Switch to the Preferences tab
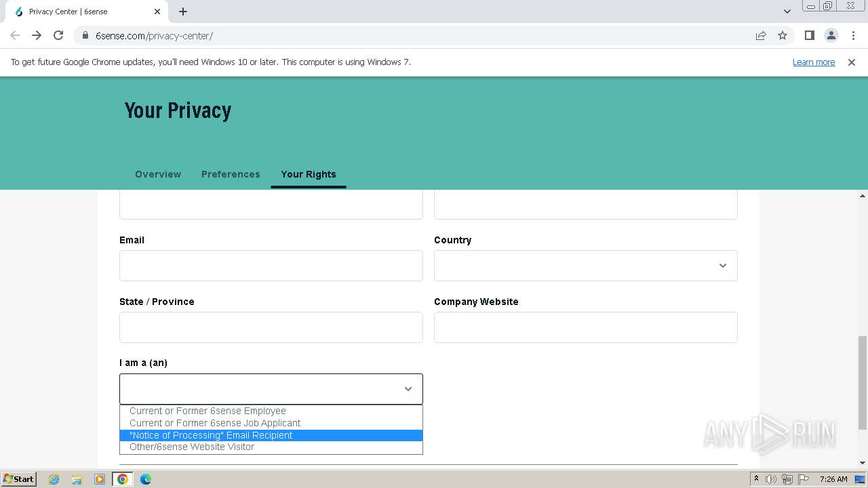This screenshot has width=868, height=488. click(x=231, y=174)
